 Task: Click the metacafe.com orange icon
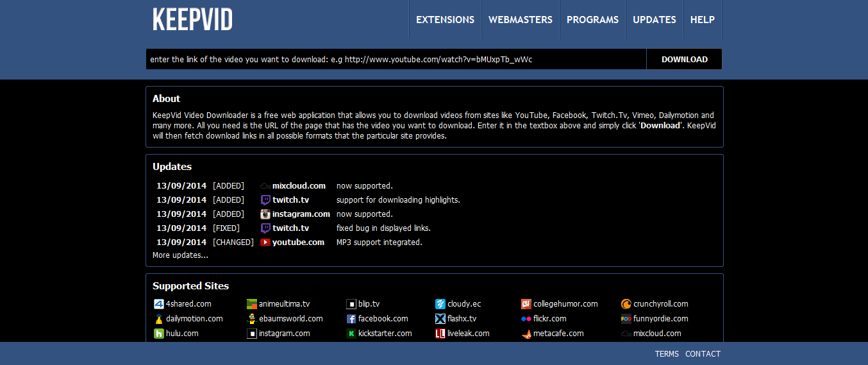click(x=526, y=334)
